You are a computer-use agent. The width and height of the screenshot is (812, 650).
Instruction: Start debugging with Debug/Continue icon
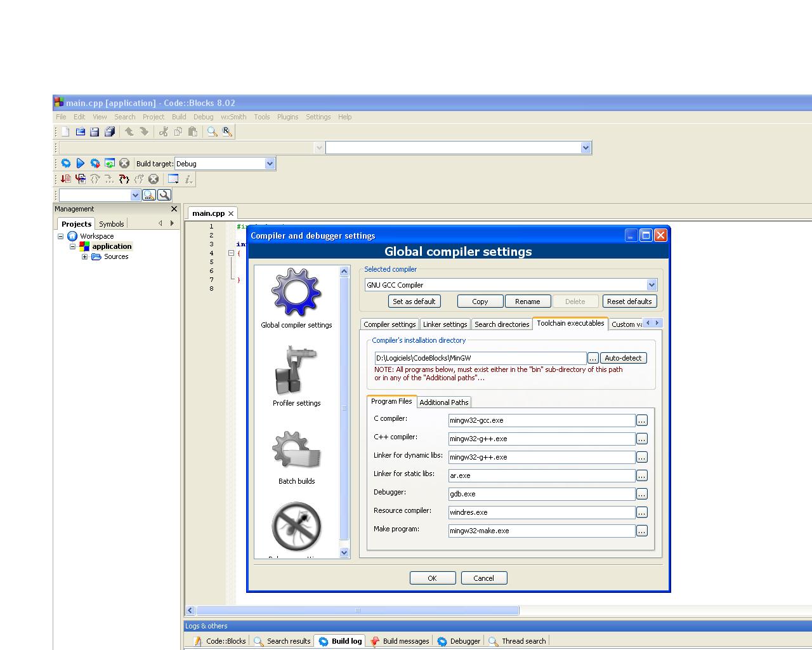coord(66,179)
